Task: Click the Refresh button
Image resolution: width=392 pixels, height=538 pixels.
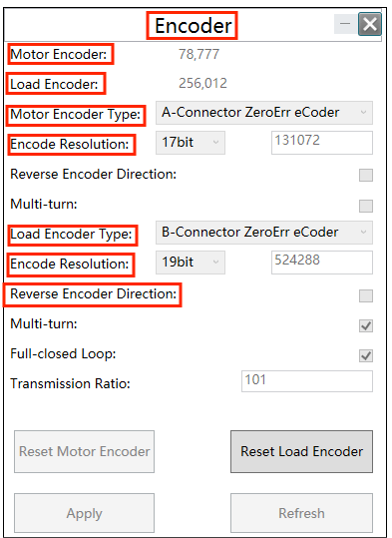Action: (301, 513)
